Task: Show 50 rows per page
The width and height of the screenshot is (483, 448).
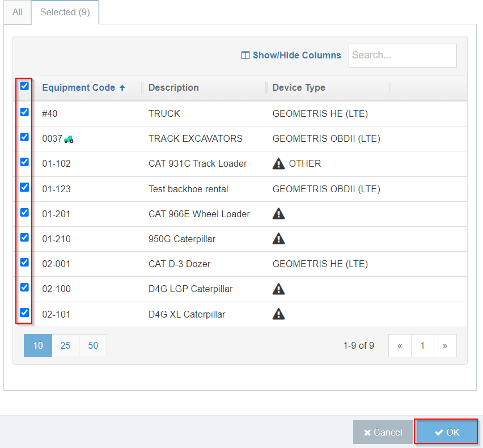Action: [x=92, y=345]
